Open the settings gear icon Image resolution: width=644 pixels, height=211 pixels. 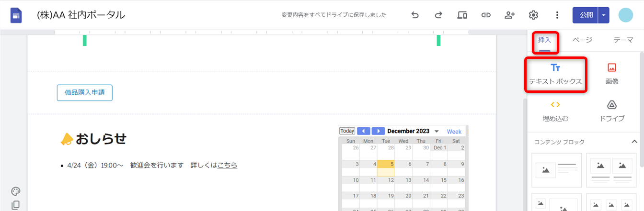point(533,15)
